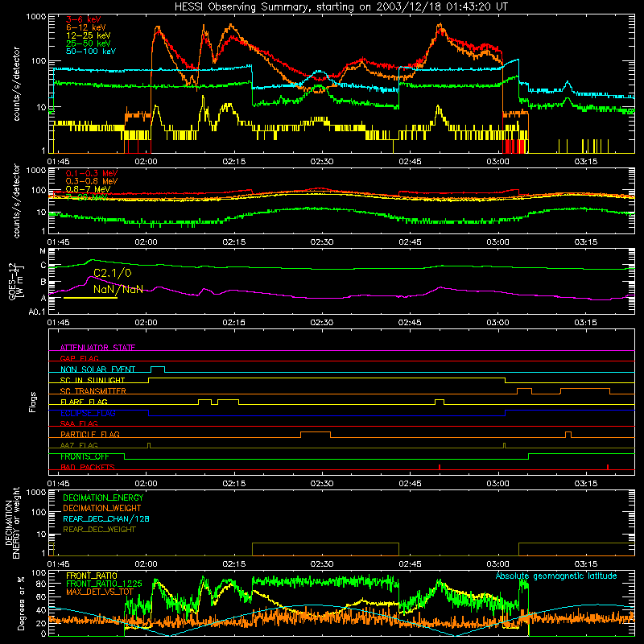Click the raised NON_SOLAR_EVENT pulse after 02:00

tap(158, 369)
